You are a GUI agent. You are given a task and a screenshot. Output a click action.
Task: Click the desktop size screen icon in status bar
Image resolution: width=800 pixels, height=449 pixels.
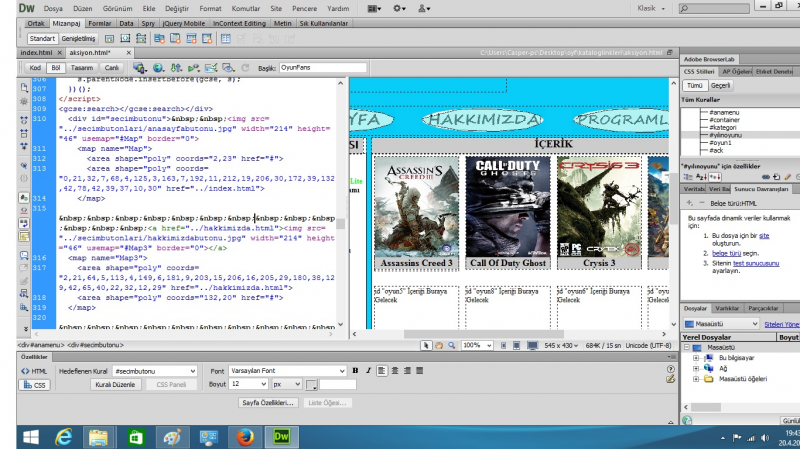(532, 345)
